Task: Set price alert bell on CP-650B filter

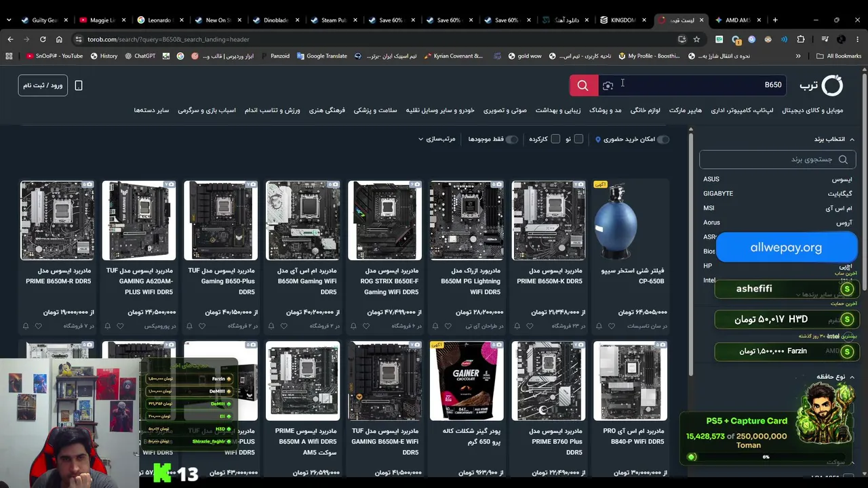Action: [x=599, y=326]
